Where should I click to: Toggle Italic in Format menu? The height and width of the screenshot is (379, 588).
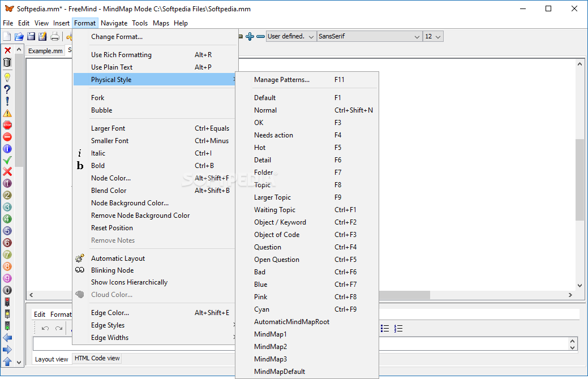tap(154, 153)
